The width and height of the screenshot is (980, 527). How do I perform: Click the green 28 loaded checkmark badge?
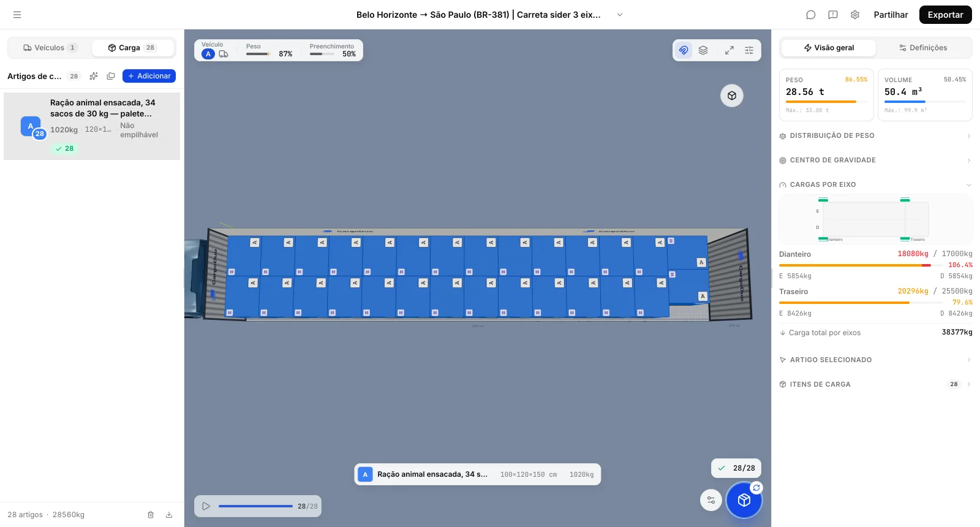[x=64, y=148]
